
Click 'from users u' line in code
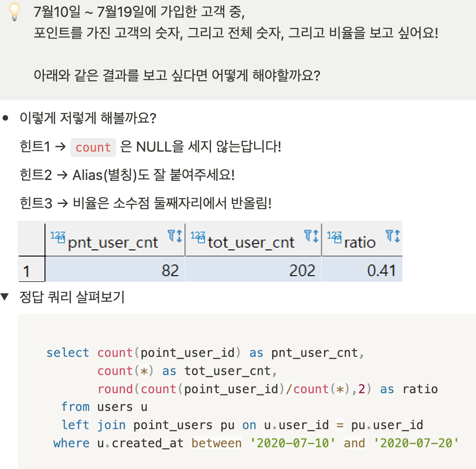pyautogui.click(x=104, y=407)
